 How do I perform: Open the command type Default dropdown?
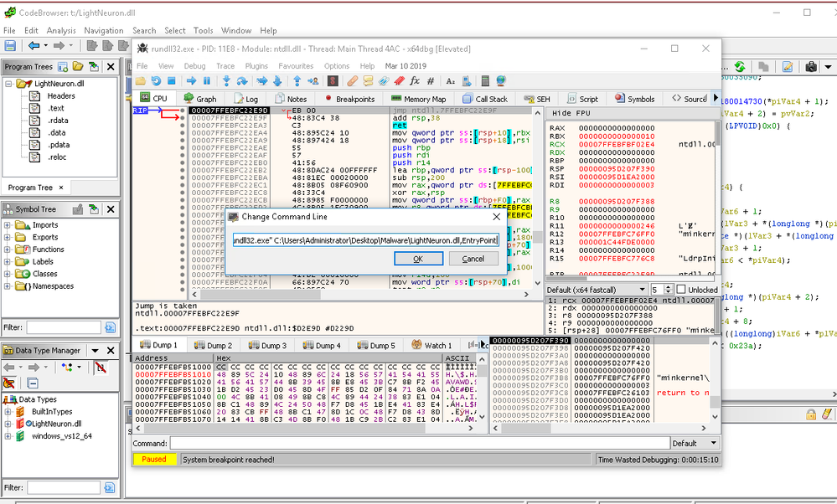coord(695,443)
